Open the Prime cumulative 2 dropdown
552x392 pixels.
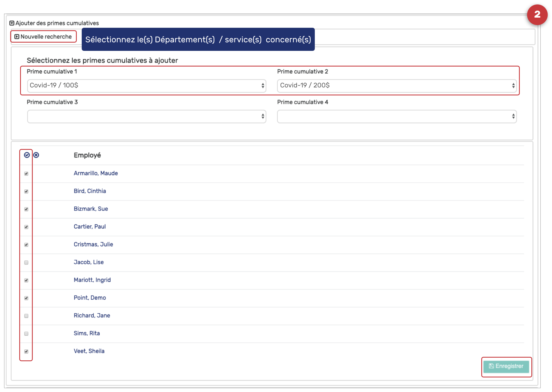pyautogui.click(x=397, y=86)
